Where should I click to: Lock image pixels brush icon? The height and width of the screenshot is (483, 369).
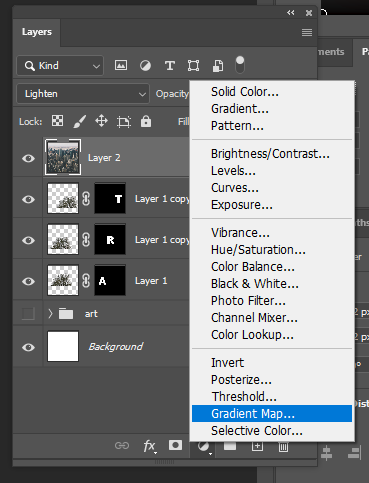[80, 121]
